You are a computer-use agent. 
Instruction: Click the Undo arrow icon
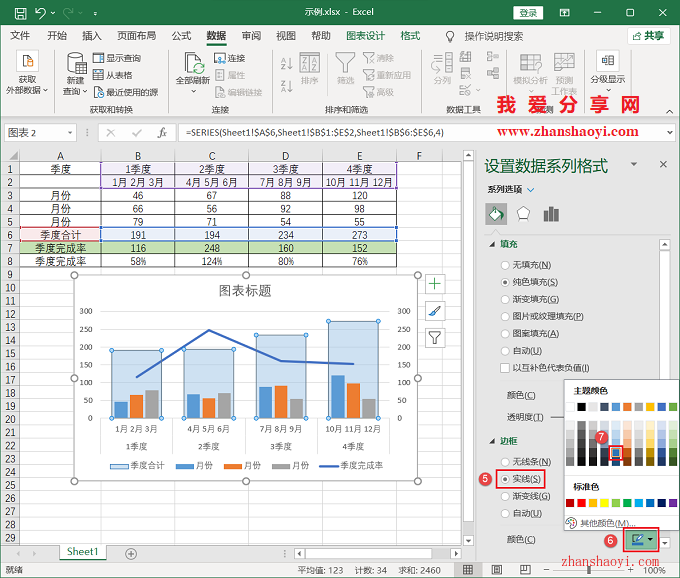pyautogui.click(x=40, y=13)
